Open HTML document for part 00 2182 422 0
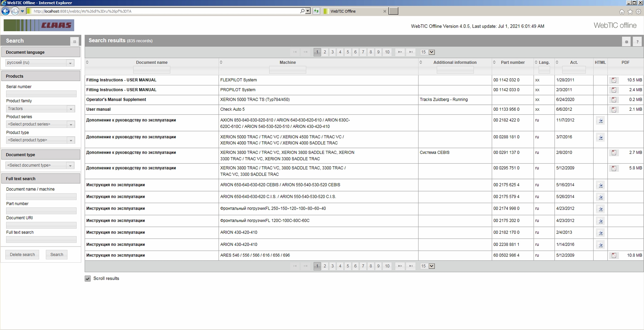Screen dimensions: 644x330 coord(601,121)
